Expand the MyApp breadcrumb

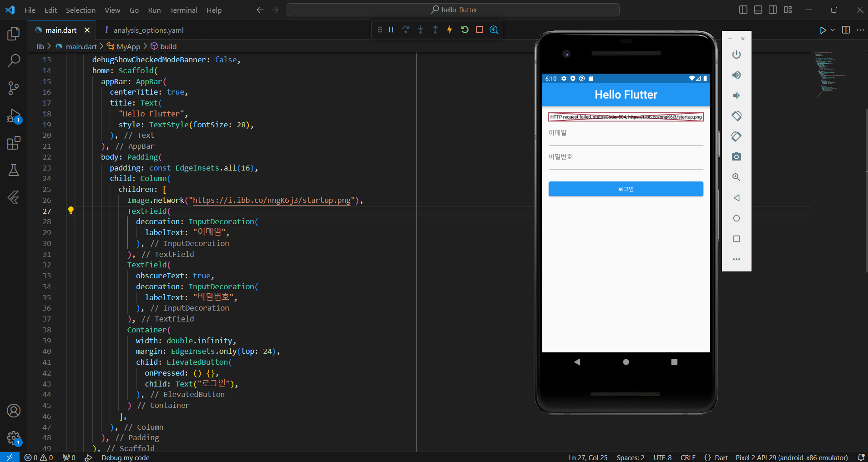point(124,46)
